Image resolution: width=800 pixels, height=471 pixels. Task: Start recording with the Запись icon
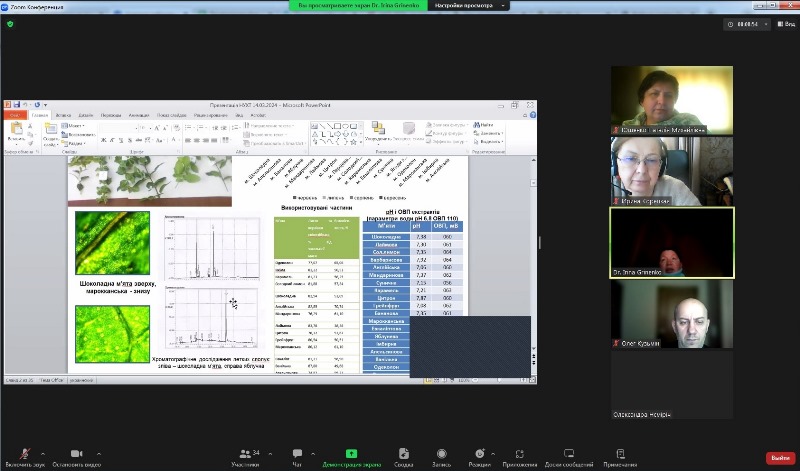[441, 453]
